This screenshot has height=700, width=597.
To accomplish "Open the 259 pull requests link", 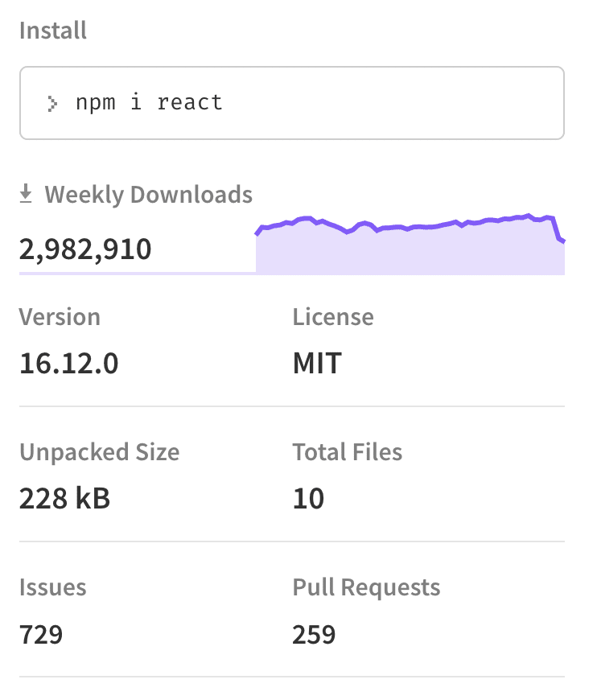I will click(x=314, y=635).
